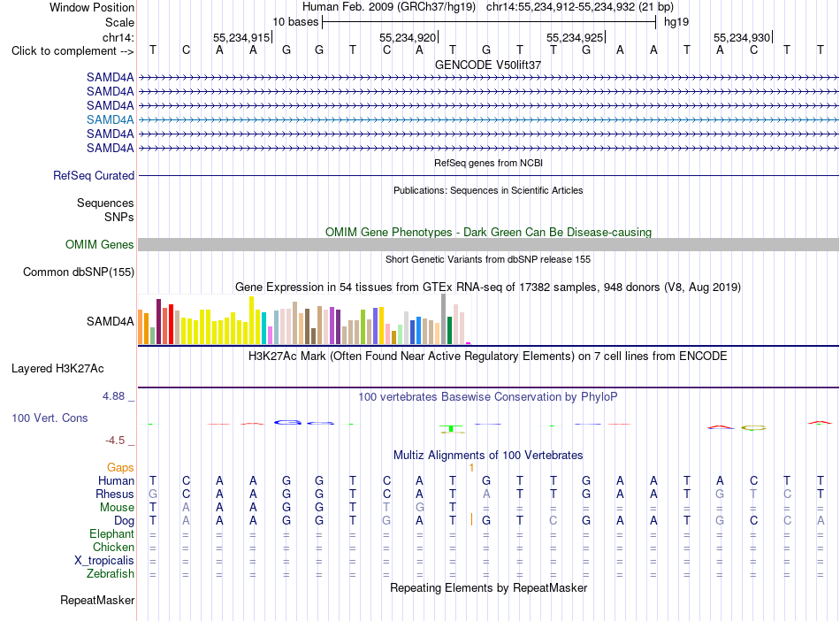Viewport: 840px width, 621px height.
Task: Open the Layered H3K27Ac track label
Action: coord(57,368)
